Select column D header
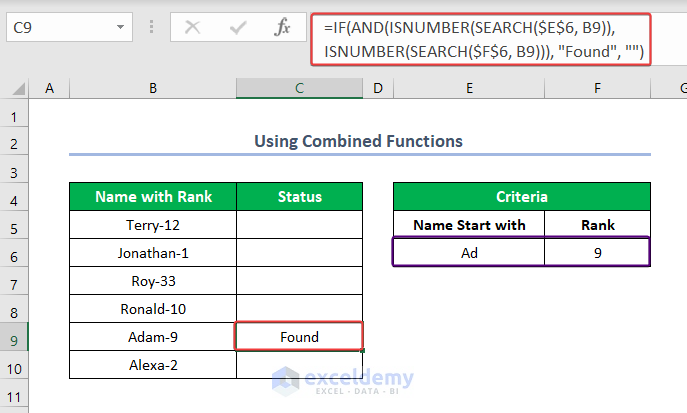This screenshot has height=413, width=687. 378,88
